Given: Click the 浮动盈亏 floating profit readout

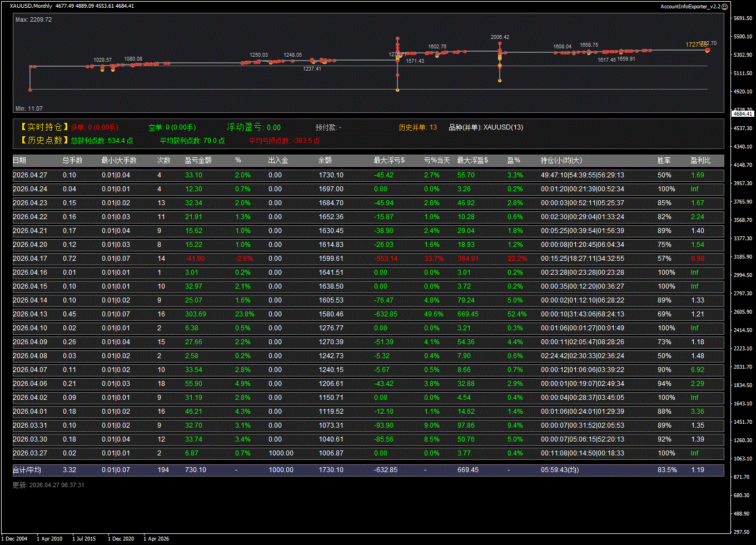Looking at the screenshot, I should tap(253, 127).
